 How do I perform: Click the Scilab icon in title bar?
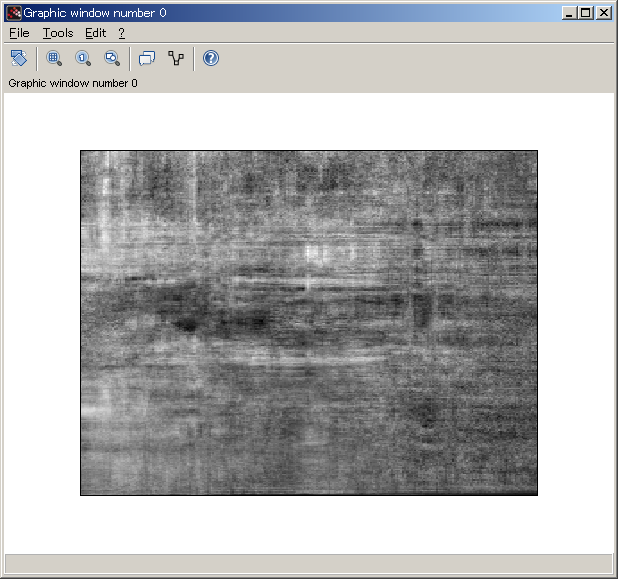(x=14, y=13)
